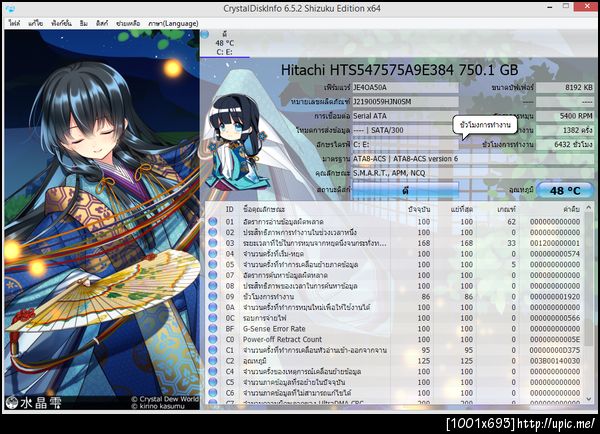Click raw value 000000000566 in row 0C
The height and width of the screenshot is (434, 600).
click(555, 318)
